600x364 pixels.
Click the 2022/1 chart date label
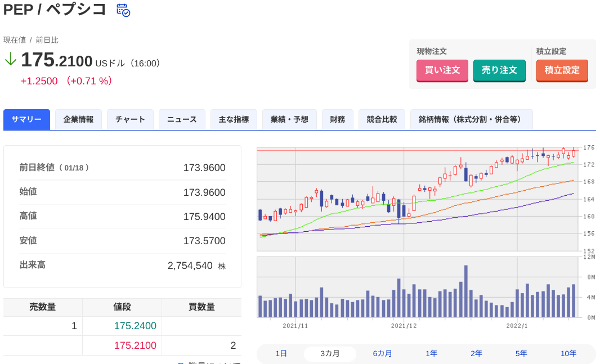(x=517, y=326)
